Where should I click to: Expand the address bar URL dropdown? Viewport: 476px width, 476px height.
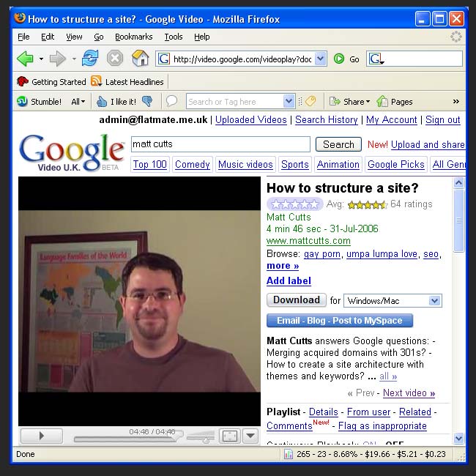[x=321, y=59]
